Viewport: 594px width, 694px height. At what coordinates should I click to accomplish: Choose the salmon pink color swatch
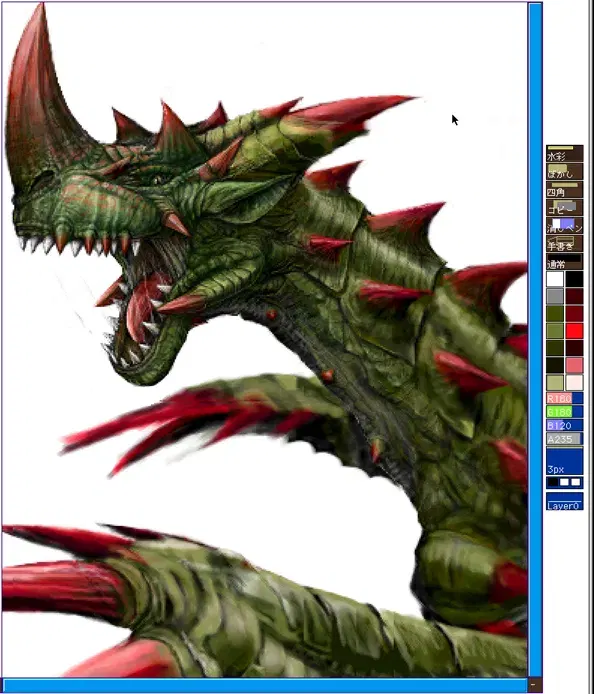tap(574, 366)
